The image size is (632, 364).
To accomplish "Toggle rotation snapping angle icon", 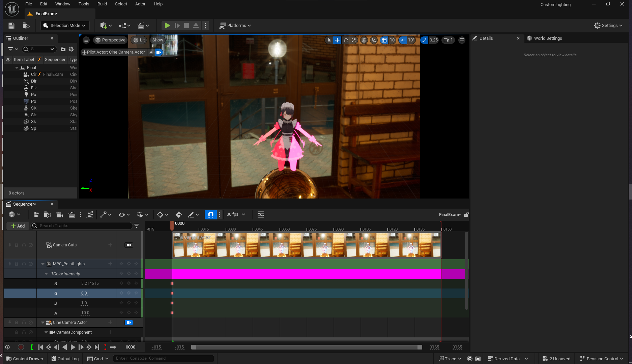I will [403, 40].
